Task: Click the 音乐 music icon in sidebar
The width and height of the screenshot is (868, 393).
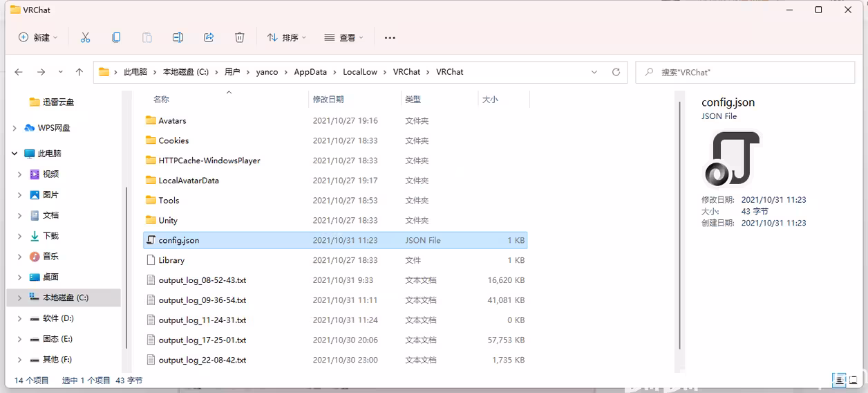Action: coord(35,256)
